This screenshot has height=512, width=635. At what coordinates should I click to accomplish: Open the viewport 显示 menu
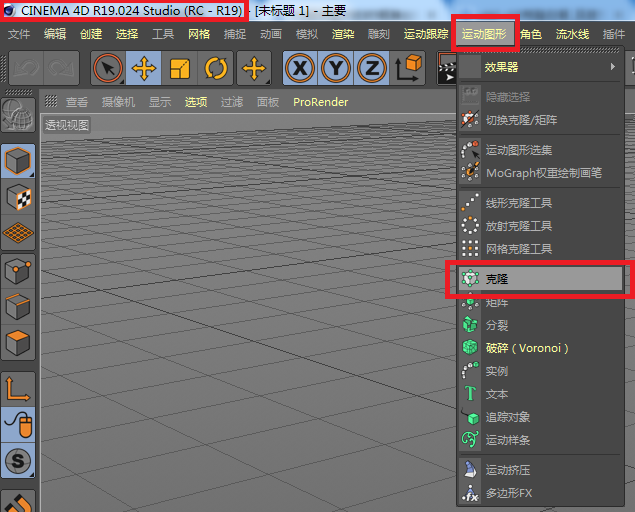click(x=160, y=102)
